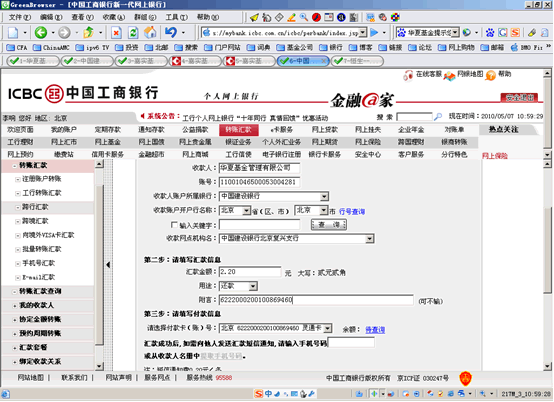Click the 网上保险 hot topic link
Image resolution: width=554 pixels, height=402 pixels.
(x=495, y=156)
